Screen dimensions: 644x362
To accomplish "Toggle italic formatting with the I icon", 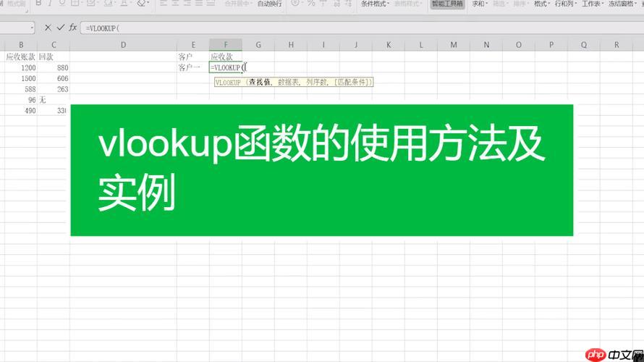I will [x=50, y=4].
